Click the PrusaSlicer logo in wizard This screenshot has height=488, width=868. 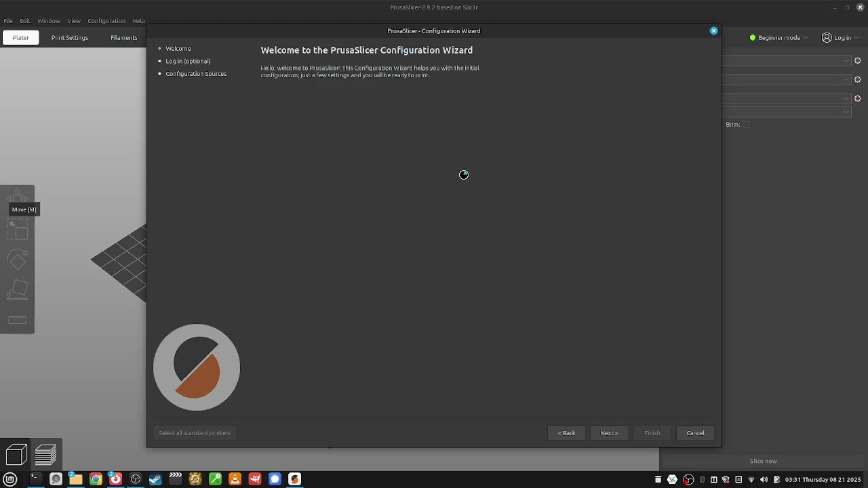[197, 367]
